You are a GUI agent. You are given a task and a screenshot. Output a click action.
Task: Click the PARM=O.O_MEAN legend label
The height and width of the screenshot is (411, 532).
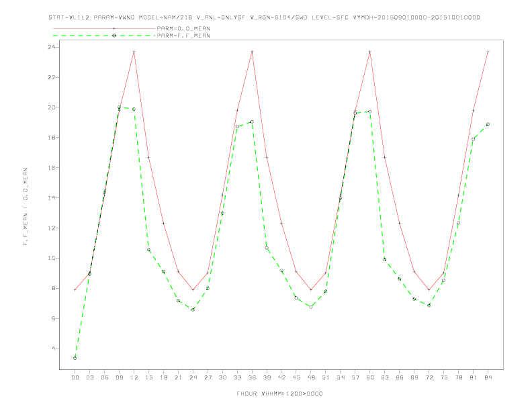pyautogui.click(x=183, y=28)
